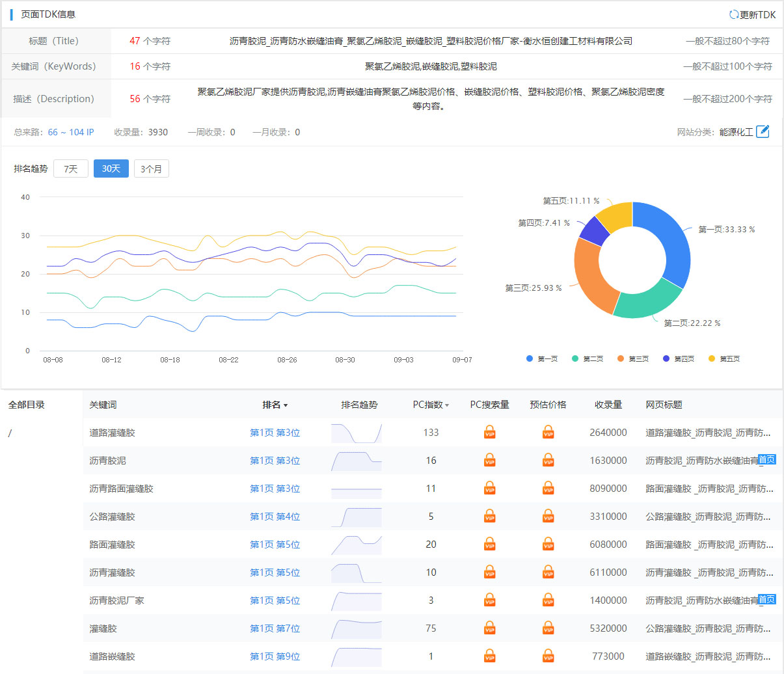Click the 收录量 column header
784x674 pixels.
608,405
